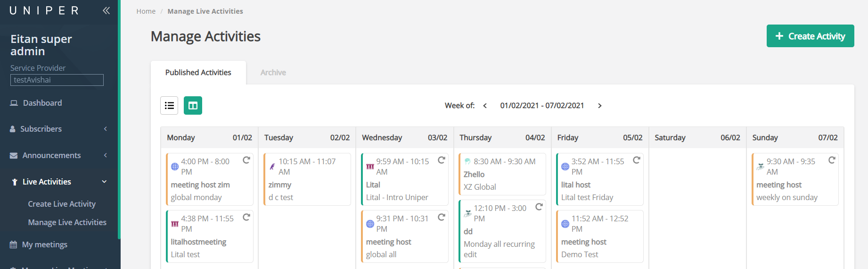Click recurring icon on 12:10 PM Thursday activity
Screen dimensions: 868x269
click(x=539, y=207)
